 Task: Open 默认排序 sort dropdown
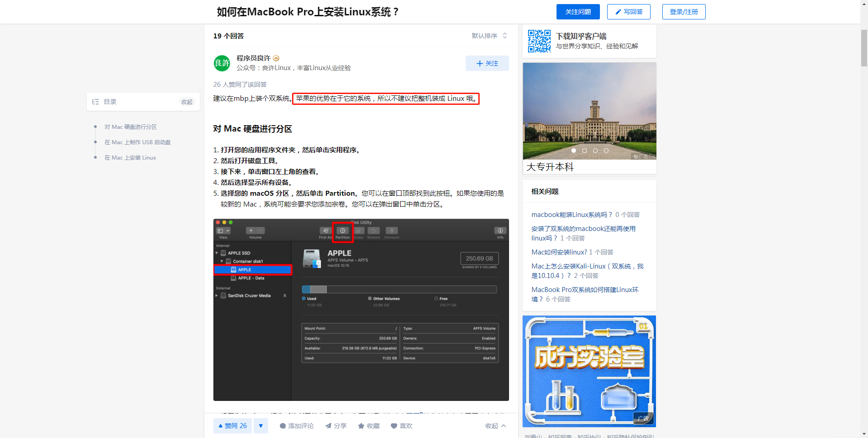coord(489,36)
